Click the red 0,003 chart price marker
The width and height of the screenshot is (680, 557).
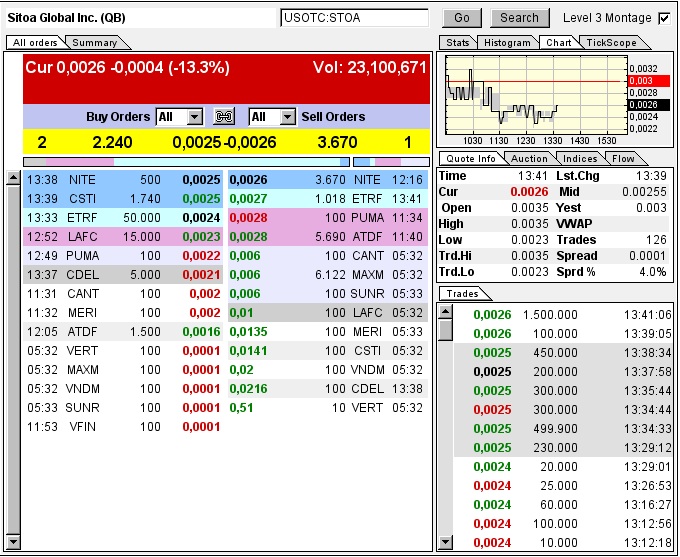click(649, 81)
